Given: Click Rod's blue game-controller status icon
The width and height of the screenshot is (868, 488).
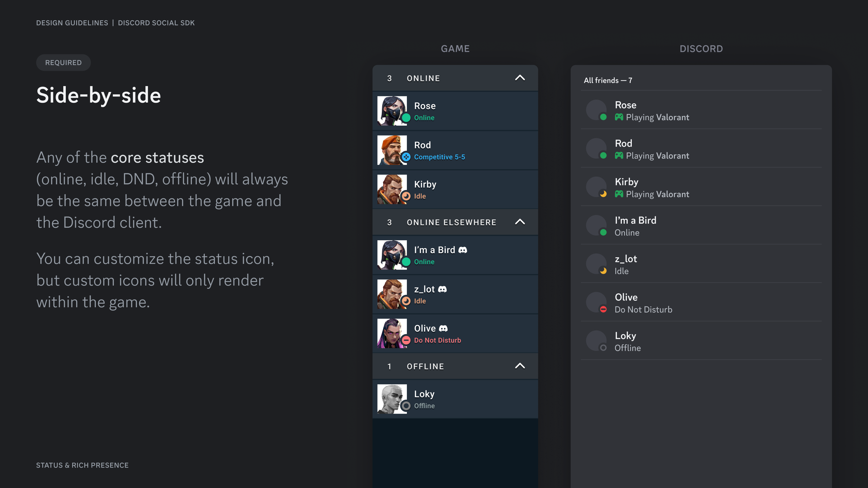Looking at the screenshot, I should click(406, 157).
